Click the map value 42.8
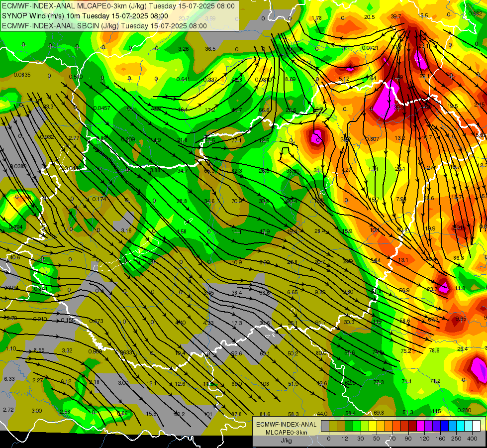This screenshot has width=487, height=448. [x=237, y=80]
